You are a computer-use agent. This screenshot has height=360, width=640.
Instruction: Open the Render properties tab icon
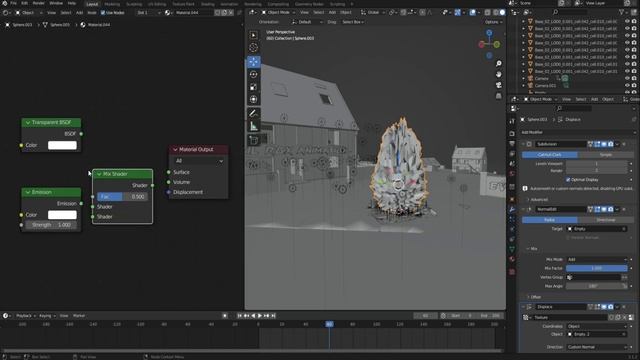[x=512, y=133]
